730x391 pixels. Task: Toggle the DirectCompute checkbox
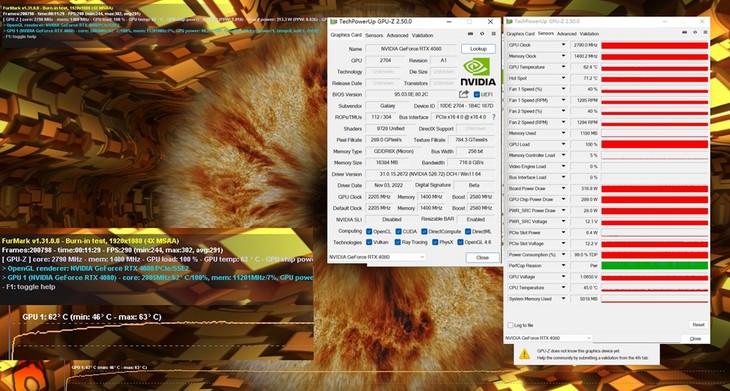(424, 231)
